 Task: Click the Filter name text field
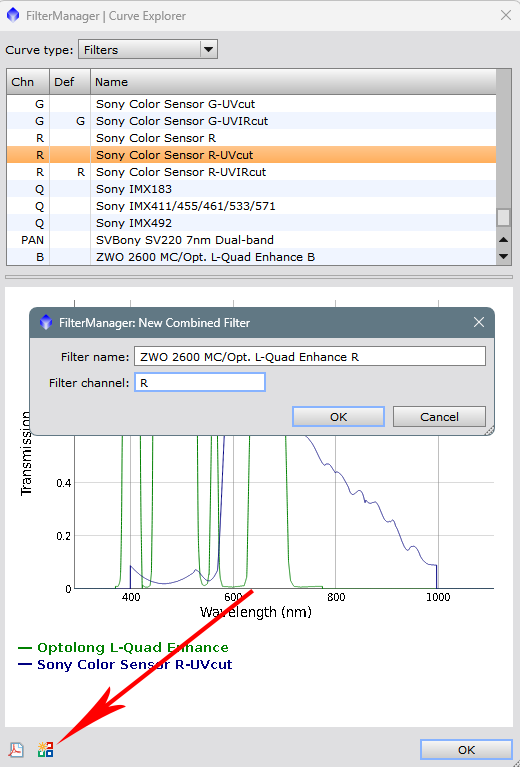[x=310, y=357]
